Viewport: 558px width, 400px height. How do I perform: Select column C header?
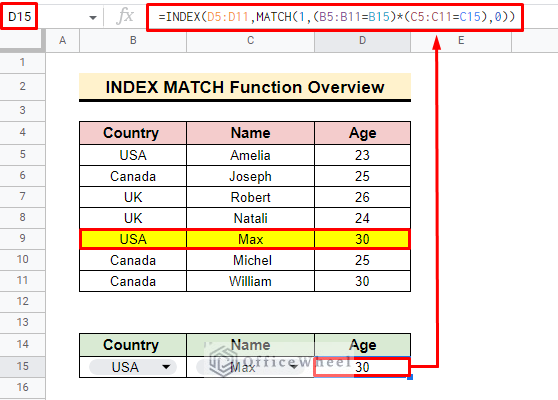[251, 41]
